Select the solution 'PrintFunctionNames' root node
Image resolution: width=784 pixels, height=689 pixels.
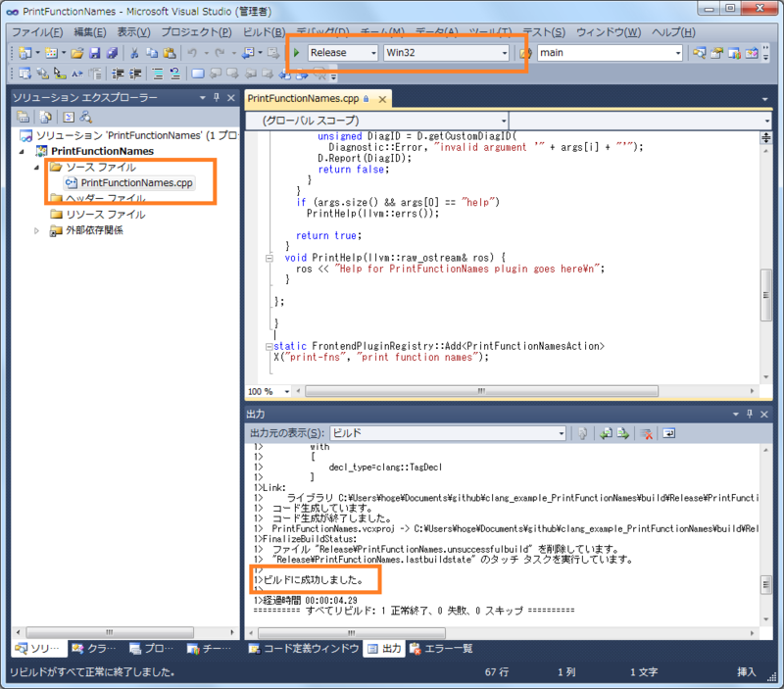[x=128, y=135]
